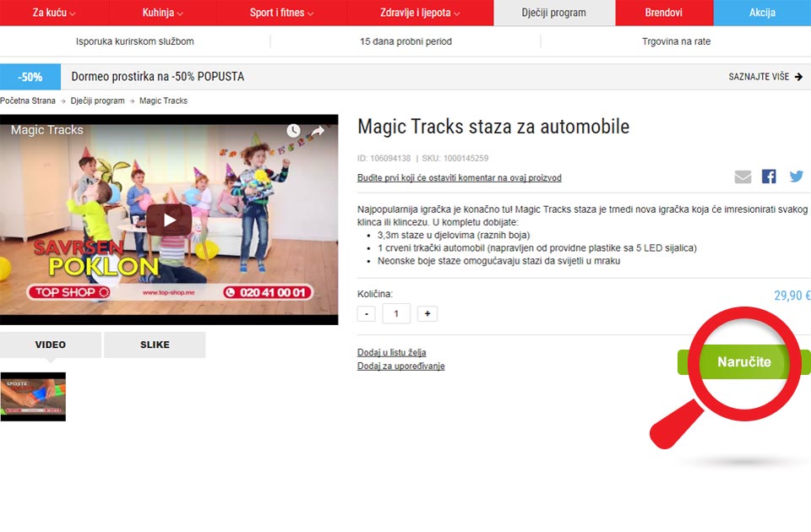This screenshot has width=811, height=532.
Task: Open Dječiji program breadcrumb link
Action: click(98, 100)
